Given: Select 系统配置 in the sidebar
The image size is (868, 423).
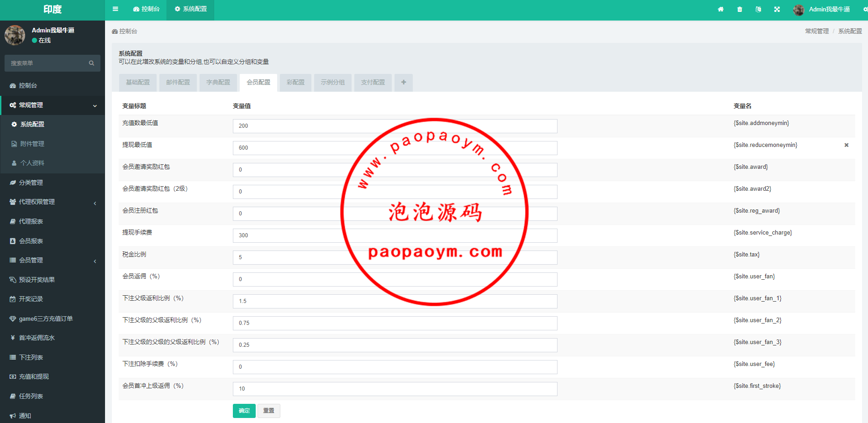Looking at the screenshot, I should [x=53, y=125].
